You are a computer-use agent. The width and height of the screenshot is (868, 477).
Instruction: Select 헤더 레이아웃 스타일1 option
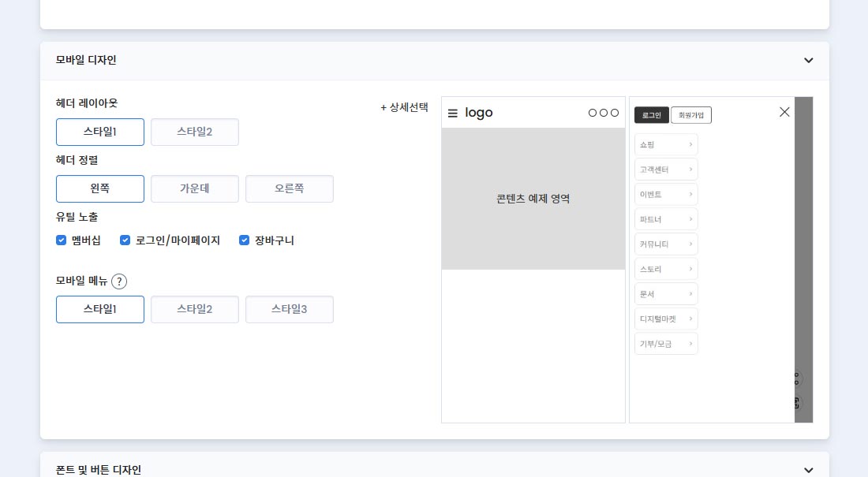click(x=100, y=132)
